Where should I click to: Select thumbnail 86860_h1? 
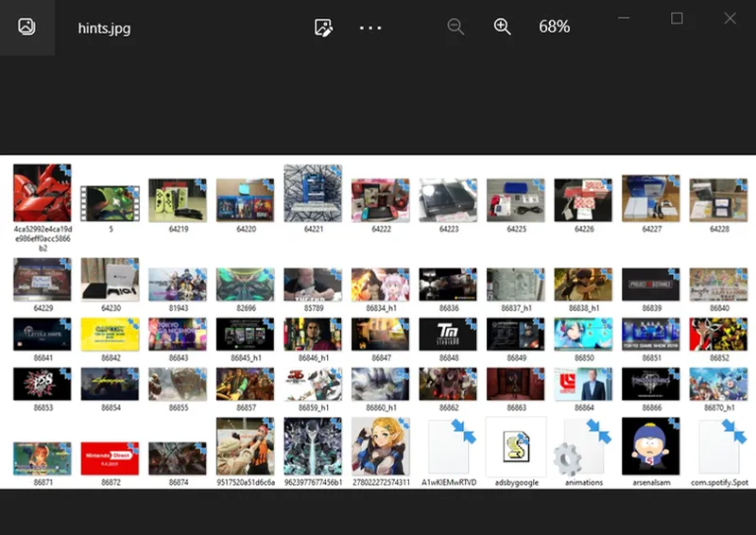click(381, 384)
